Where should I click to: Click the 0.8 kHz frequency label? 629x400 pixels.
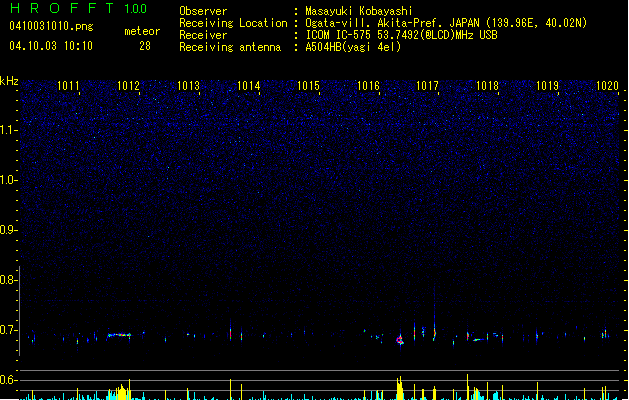pos(8,280)
